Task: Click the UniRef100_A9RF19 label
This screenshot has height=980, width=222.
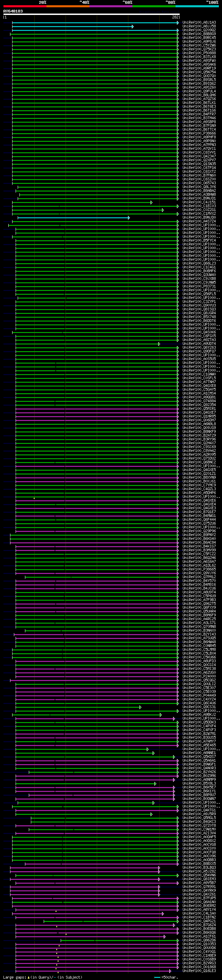Action: coord(199,68)
